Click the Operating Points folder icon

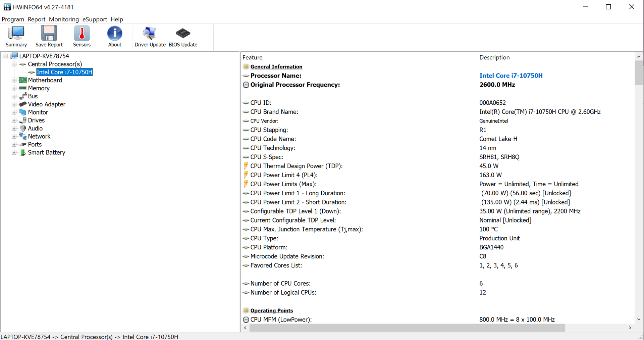[x=246, y=310]
